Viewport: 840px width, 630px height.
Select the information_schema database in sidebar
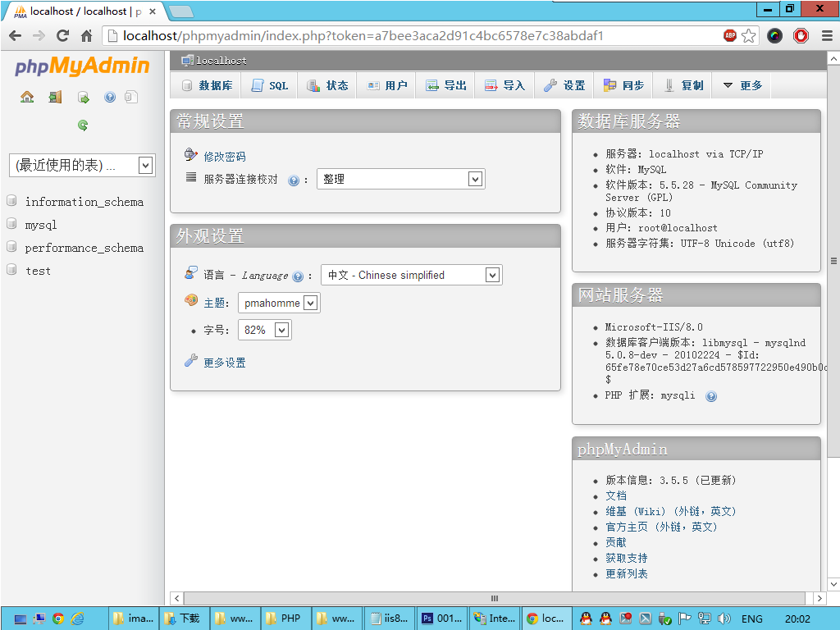coord(84,202)
